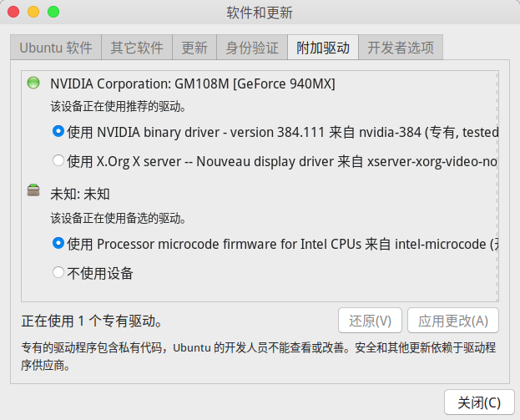The image size is (520, 420).
Task: Open the 其它软件 tab
Action: coord(137,48)
